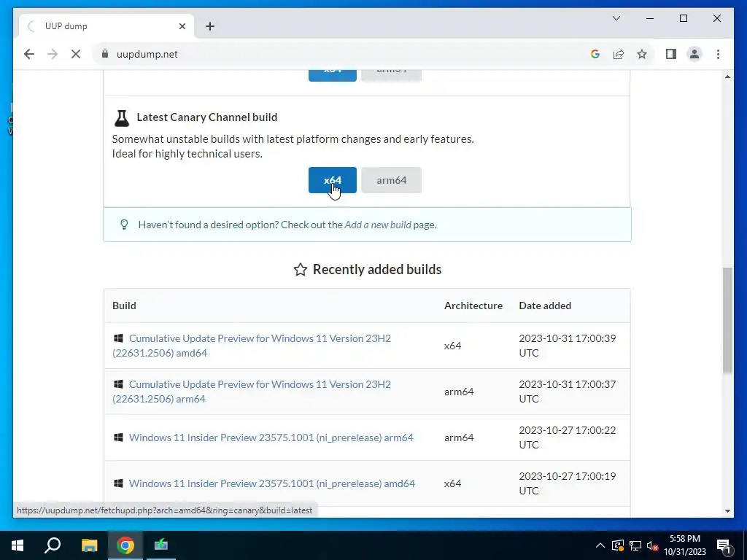
Task: Click the page scrollbar thumb
Action: coord(727,320)
